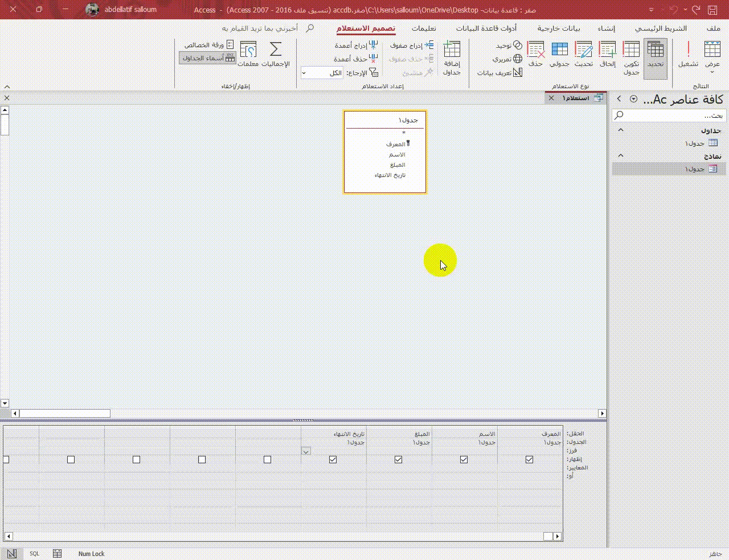Uncheck Show for المبلغ column

tap(398, 459)
